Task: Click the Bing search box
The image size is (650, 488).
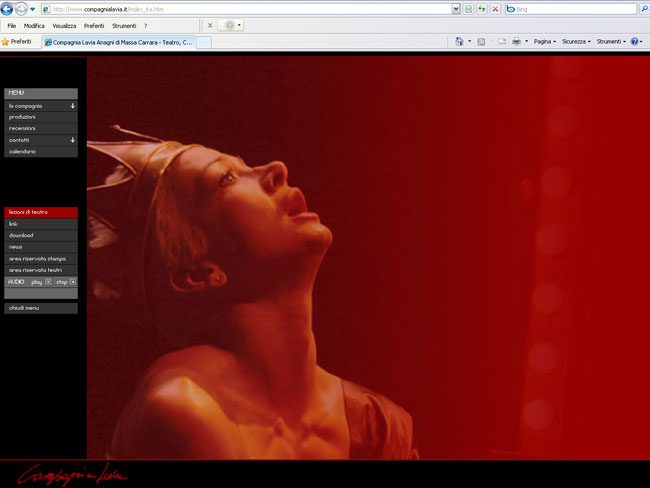Action: pos(571,9)
